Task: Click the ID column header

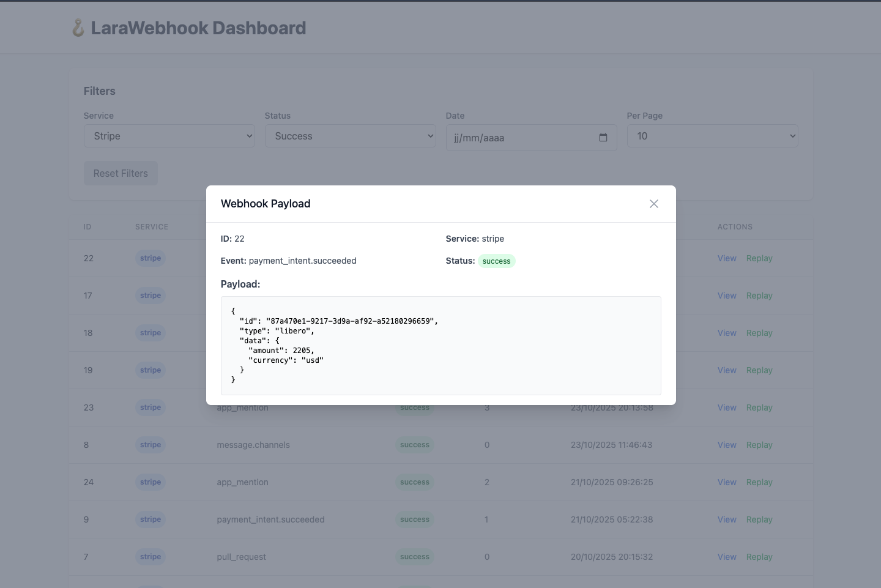Action: [87, 226]
